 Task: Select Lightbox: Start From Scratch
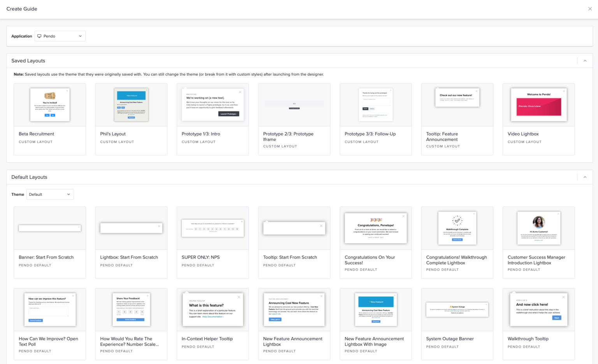[131, 242]
